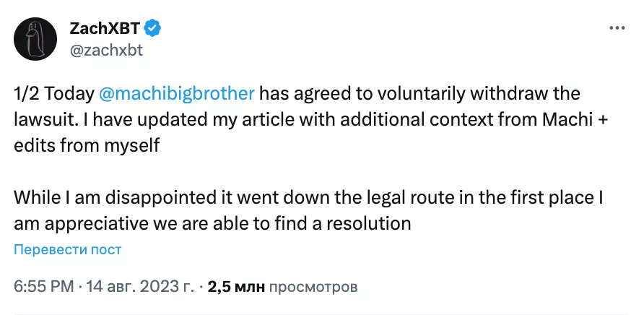Click the line edits from myself
The image size is (644, 315).
tap(87, 145)
